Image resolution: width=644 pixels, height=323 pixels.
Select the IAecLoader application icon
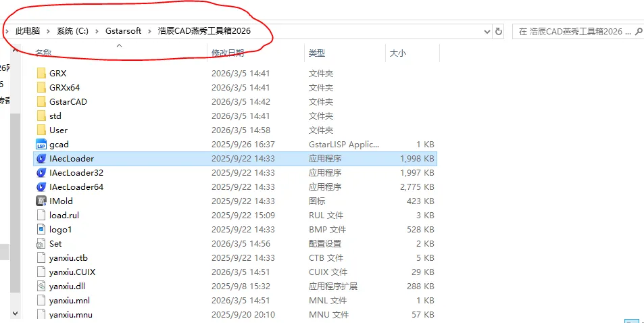pyautogui.click(x=41, y=159)
